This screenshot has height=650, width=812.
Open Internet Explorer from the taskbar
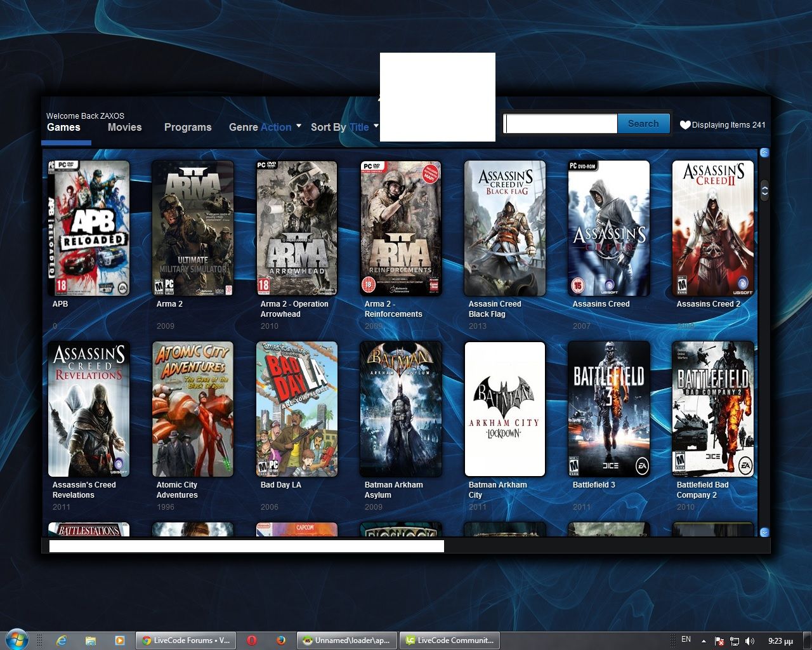pos(62,640)
